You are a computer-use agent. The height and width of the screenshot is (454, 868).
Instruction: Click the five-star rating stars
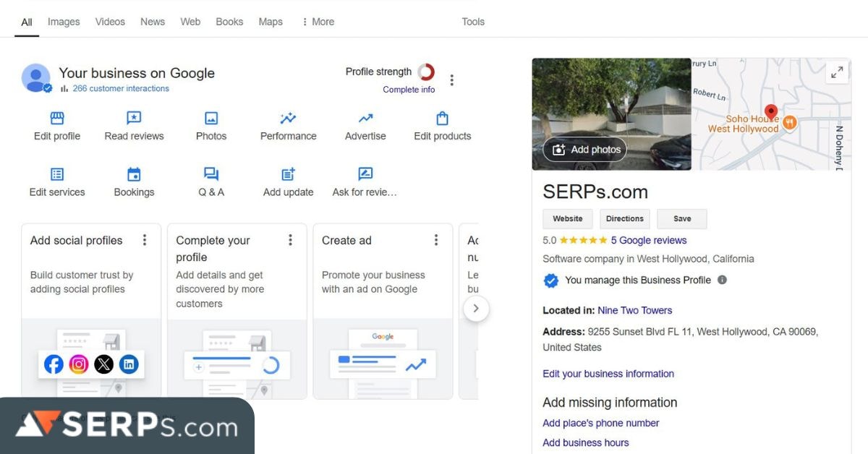tap(583, 241)
